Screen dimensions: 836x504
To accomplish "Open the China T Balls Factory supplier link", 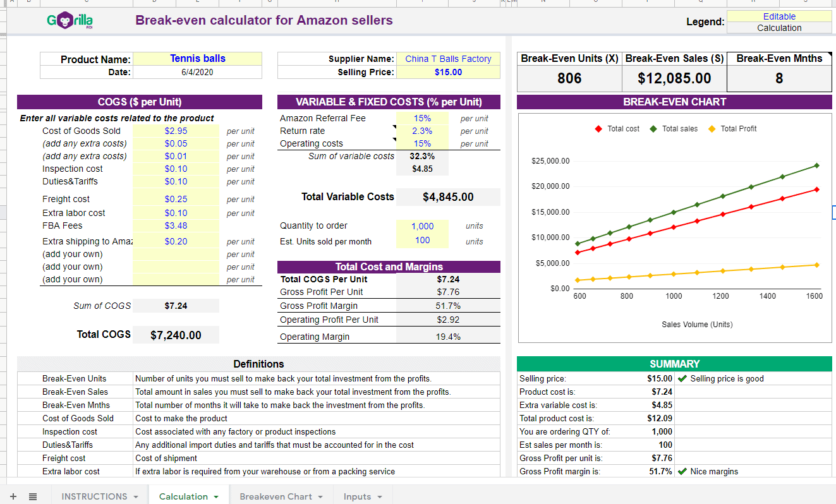I will (449, 59).
